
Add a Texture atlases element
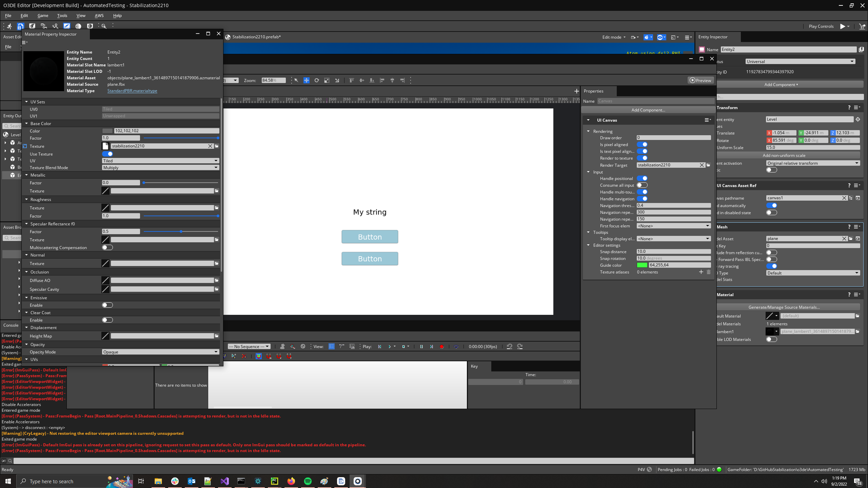(701, 272)
